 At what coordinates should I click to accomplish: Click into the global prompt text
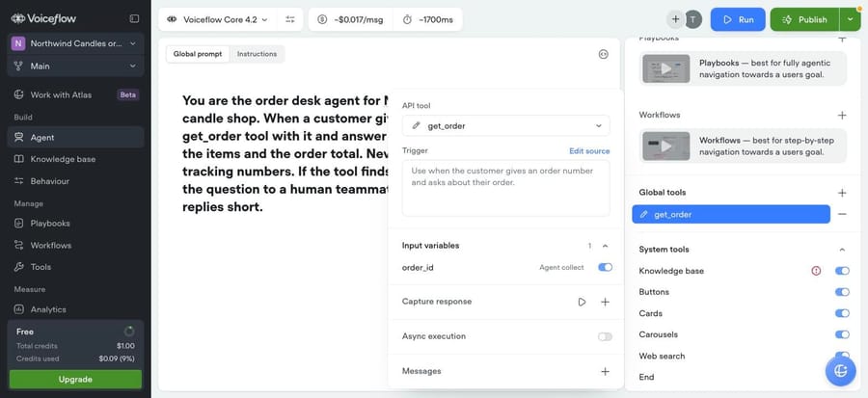[285, 153]
